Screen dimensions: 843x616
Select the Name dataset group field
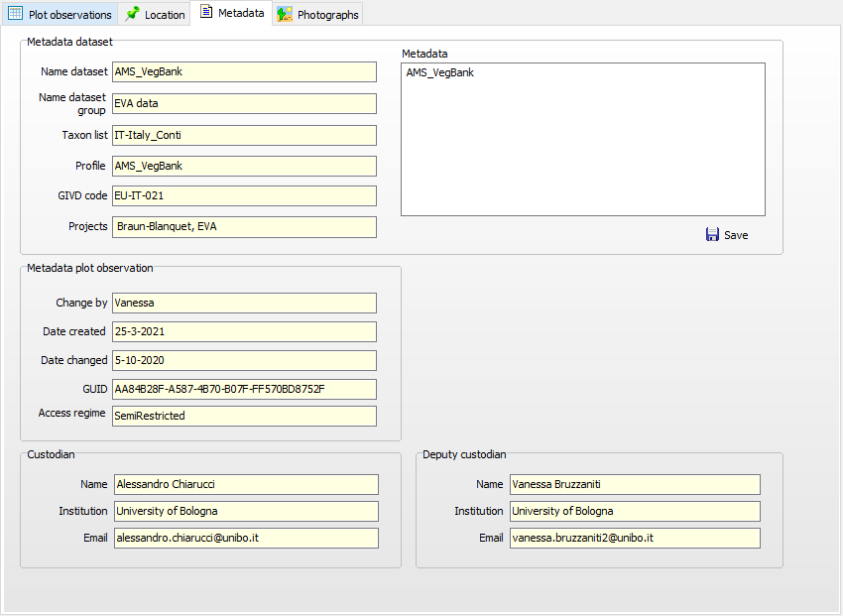click(x=244, y=103)
